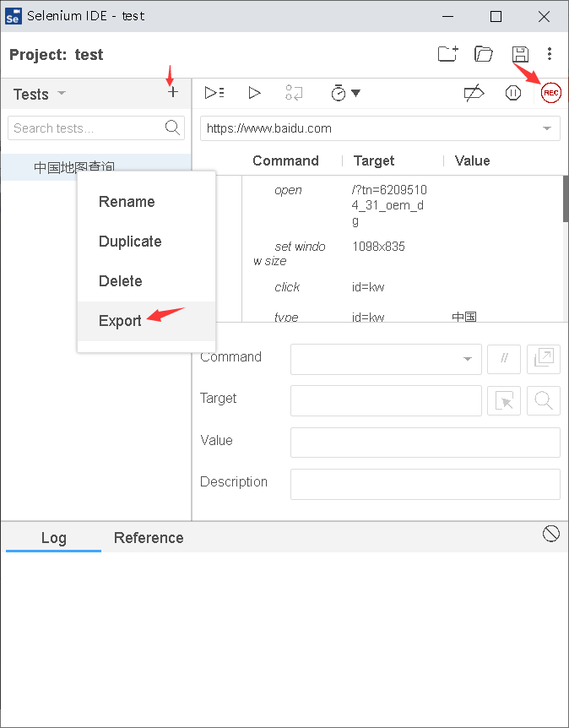The width and height of the screenshot is (569, 728).
Task: Clear the log with the circle-slash icon
Action: pyautogui.click(x=551, y=533)
